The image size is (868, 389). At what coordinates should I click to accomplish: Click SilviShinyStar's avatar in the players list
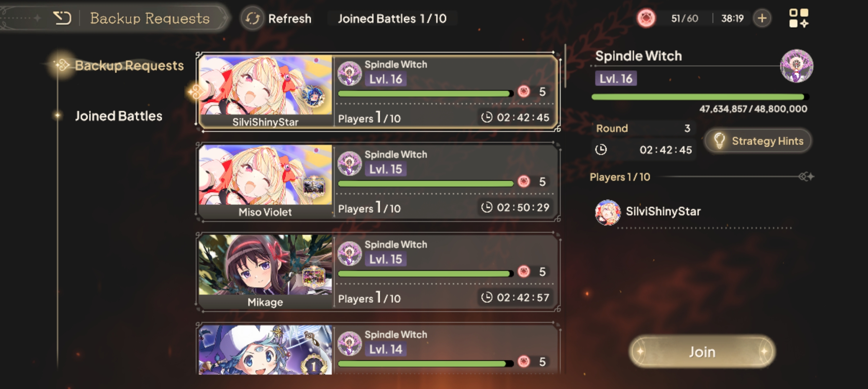(x=608, y=212)
